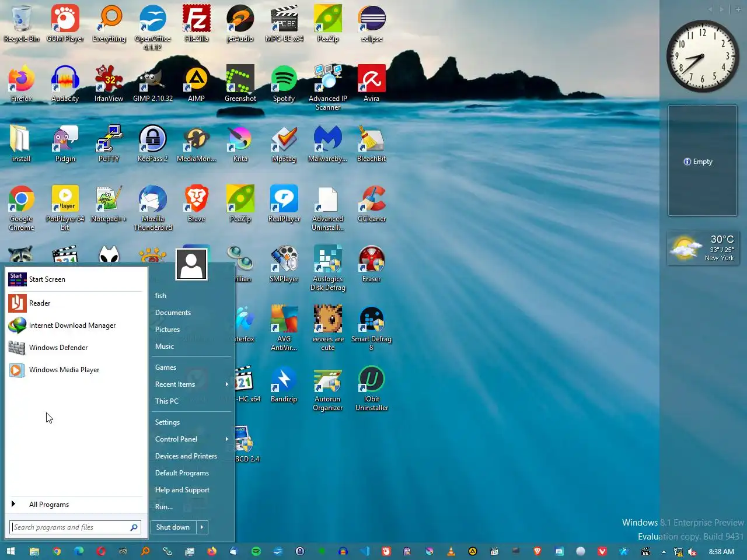Viewport: 747px width, 560px height.
Task: Launch the Audacity desktop icon
Action: (65, 83)
